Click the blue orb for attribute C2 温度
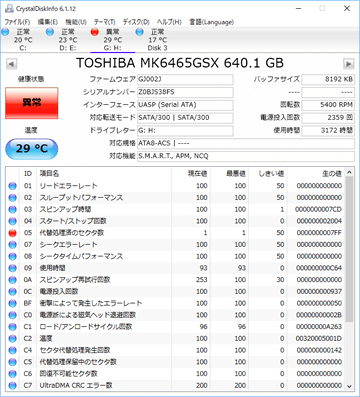This screenshot has width=360, height=397. click(x=13, y=339)
